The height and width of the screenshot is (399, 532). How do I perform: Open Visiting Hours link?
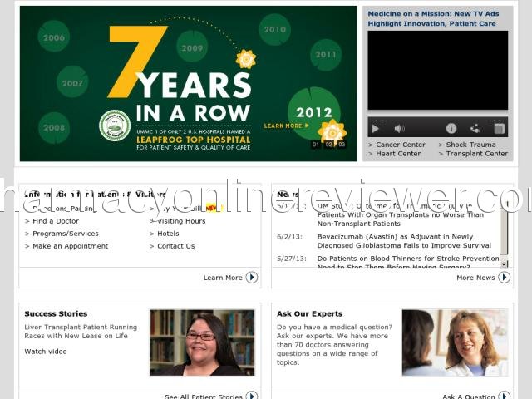[x=181, y=221]
